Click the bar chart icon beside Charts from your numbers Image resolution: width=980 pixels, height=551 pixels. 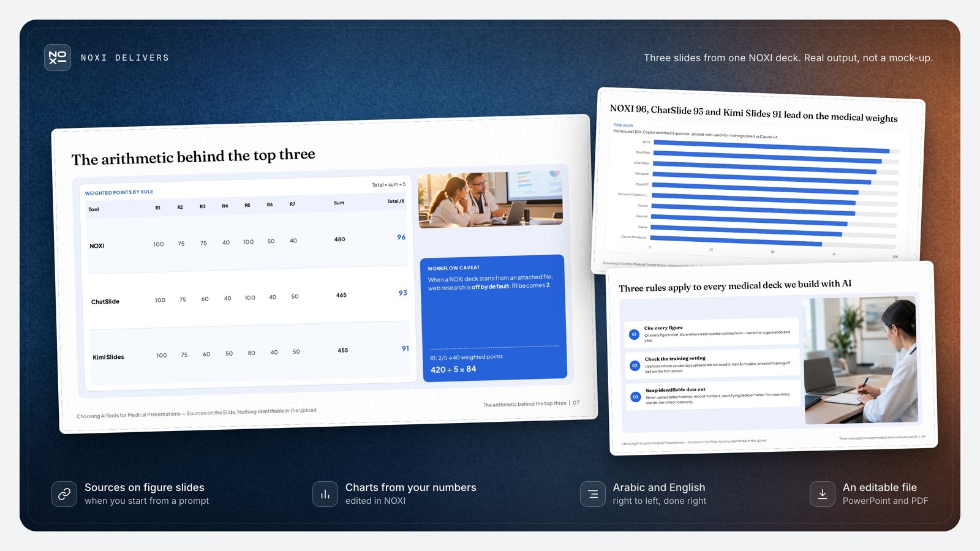pos(325,494)
